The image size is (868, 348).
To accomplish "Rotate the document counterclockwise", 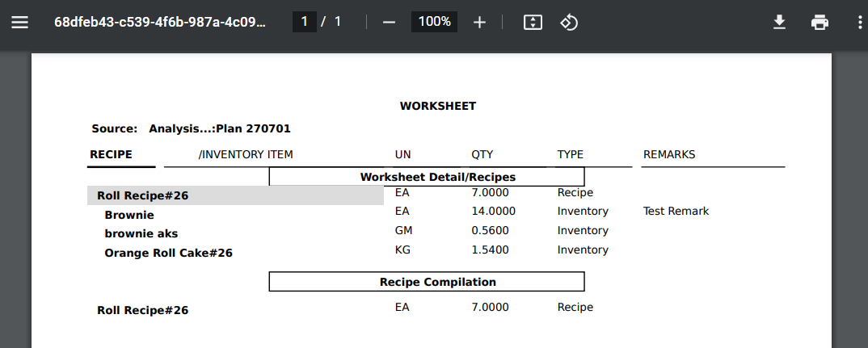I will point(569,22).
